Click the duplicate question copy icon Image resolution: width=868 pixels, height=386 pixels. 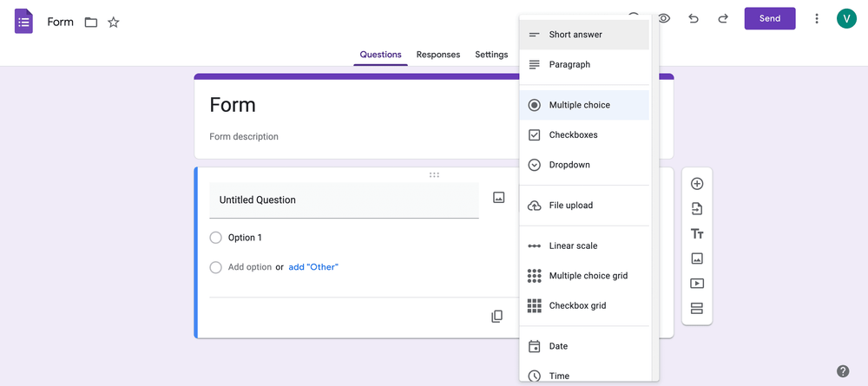[497, 317]
